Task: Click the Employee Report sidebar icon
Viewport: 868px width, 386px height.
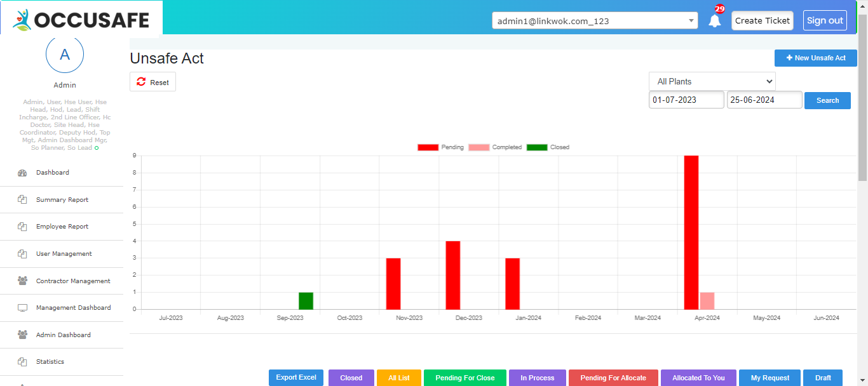Action: [22, 227]
